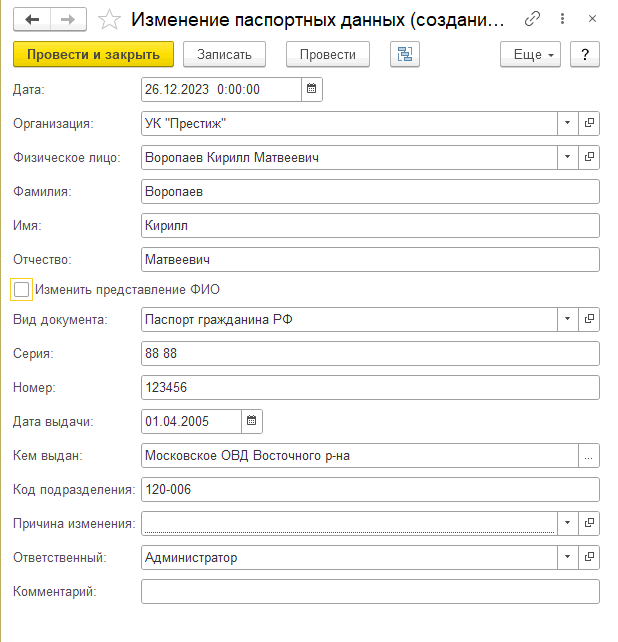This screenshot has width=618, height=642.
Task: Copy link to this document icon
Action: [533, 19]
